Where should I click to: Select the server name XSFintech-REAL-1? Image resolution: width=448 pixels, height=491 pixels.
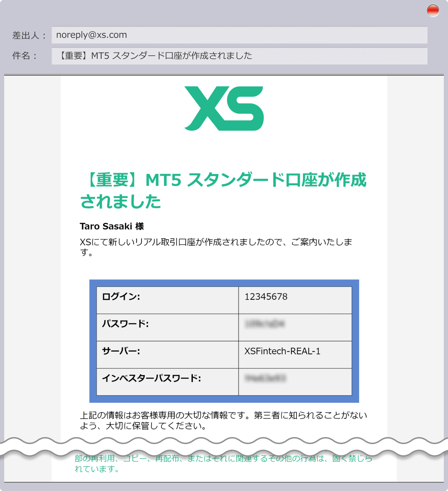point(282,351)
